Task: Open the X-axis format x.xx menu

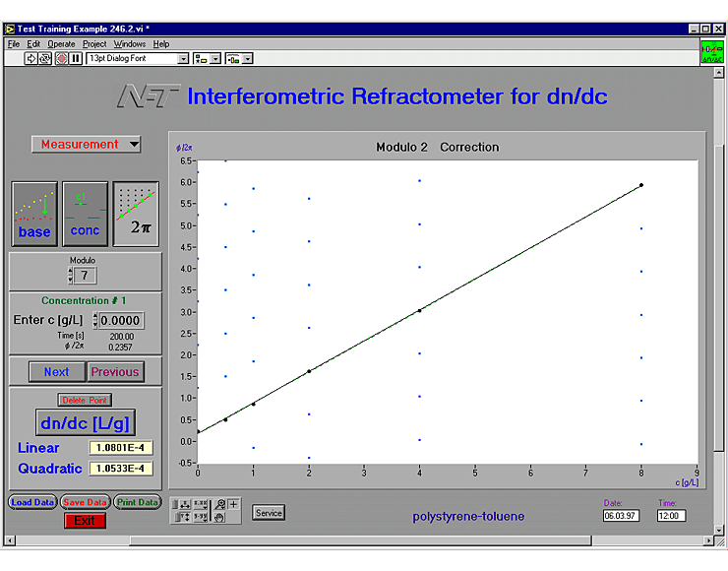Action: pyautogui.click(x=200, y=504)
